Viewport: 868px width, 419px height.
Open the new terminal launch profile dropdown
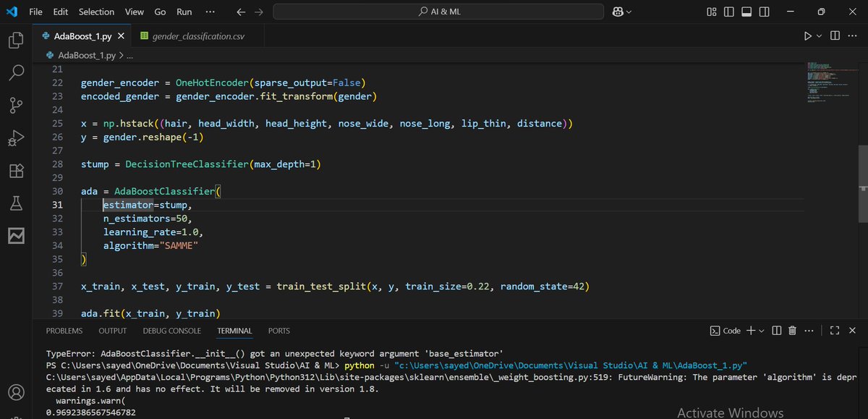click(x=761, y=331)
